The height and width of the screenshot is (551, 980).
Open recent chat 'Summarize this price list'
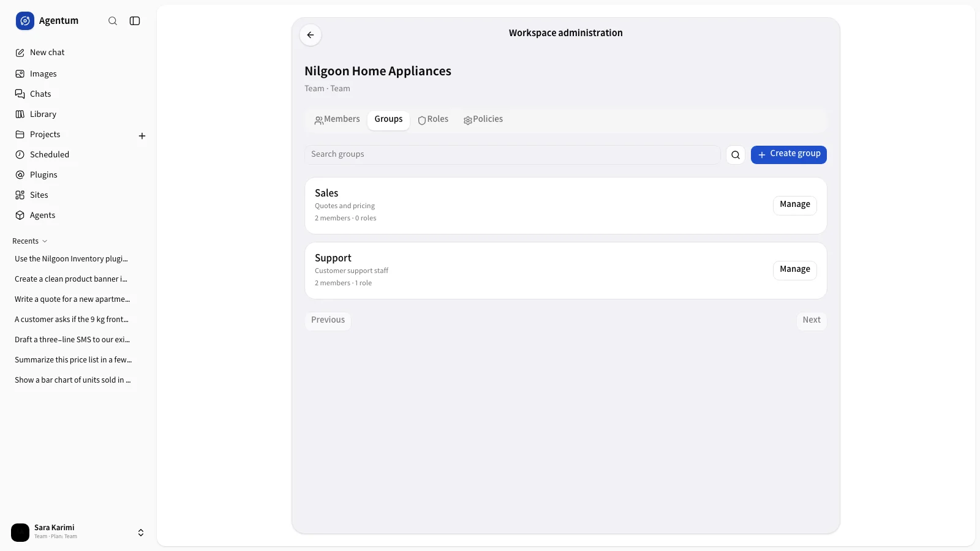[72, 360]
